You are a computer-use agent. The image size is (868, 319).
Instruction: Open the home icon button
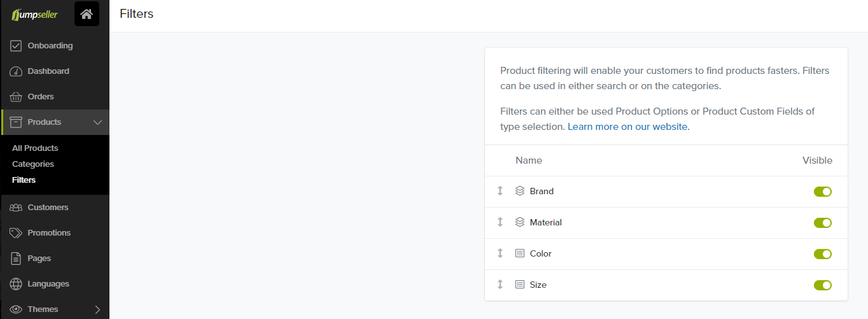(x=87, y=14)
